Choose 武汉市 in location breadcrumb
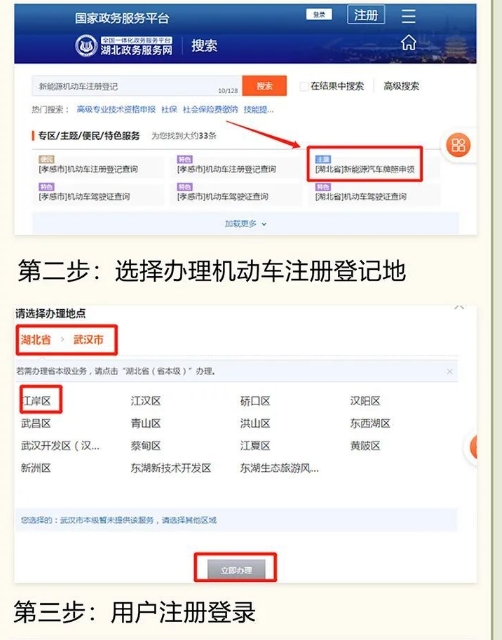The image size is (502, 640). [88, 340]
